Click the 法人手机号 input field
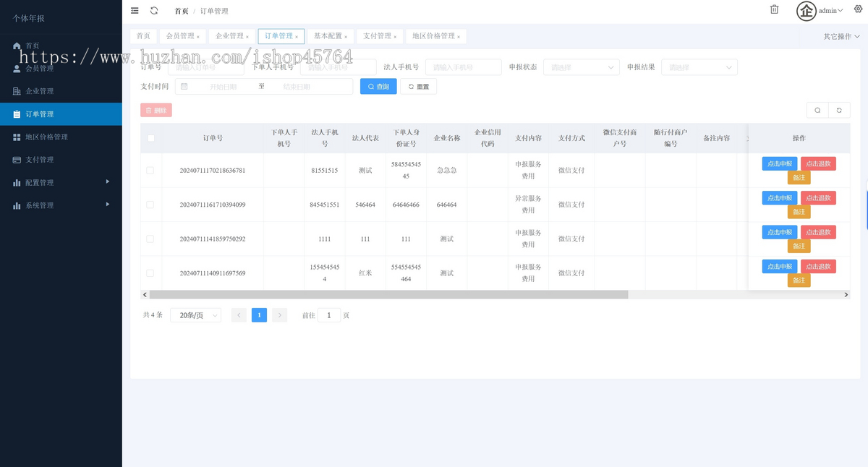The height and width of the screenshot is (467, 868). (463, 67)
